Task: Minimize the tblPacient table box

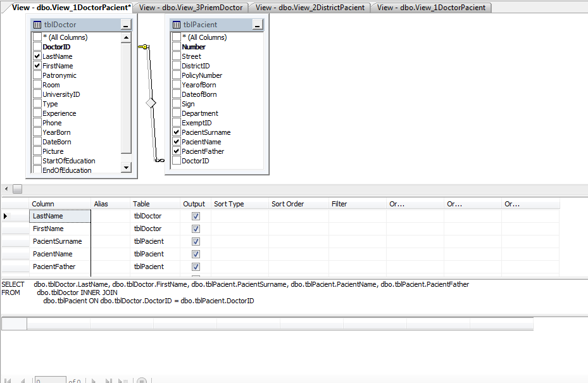Action: coord(257,25)
